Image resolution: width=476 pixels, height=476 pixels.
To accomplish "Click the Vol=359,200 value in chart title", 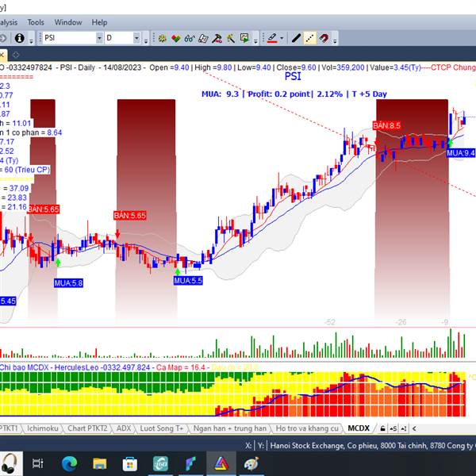I will click(x=343, y=67).
